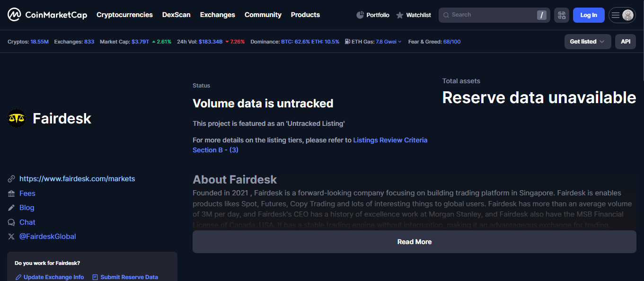Click the CoinMarketCap logo
Viewport: 644px width, 281px height.
point(47,15)
